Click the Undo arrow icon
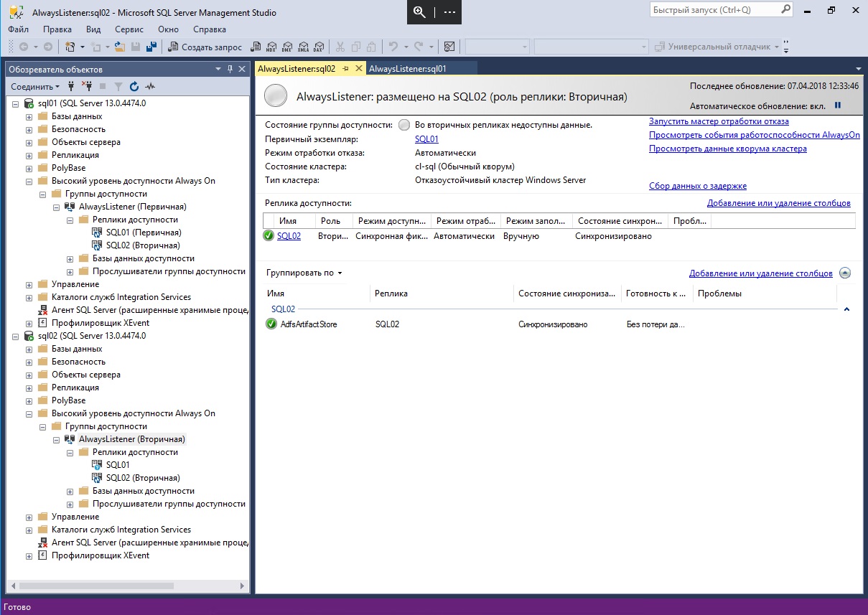 393,47
